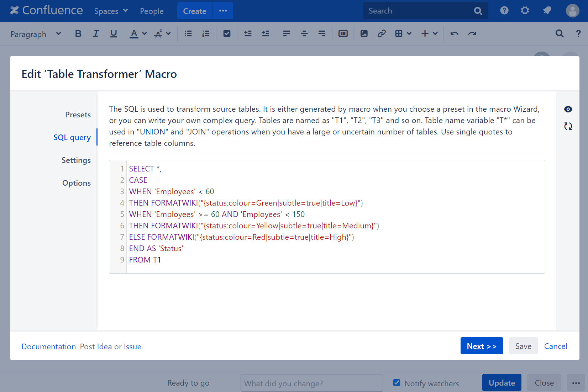The height and width of the screenshot is (392, 588).
Task: Click the undo arrow icon
Action: [454, 34]
